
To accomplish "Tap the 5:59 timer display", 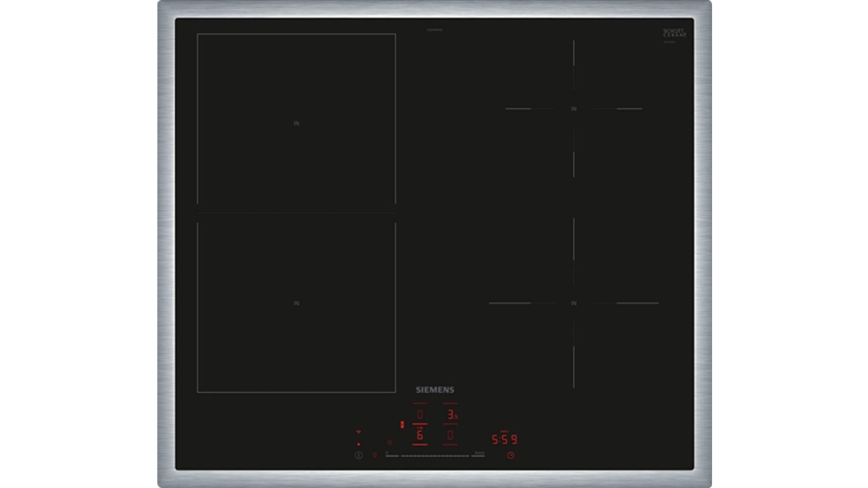I will coord(505,439).
